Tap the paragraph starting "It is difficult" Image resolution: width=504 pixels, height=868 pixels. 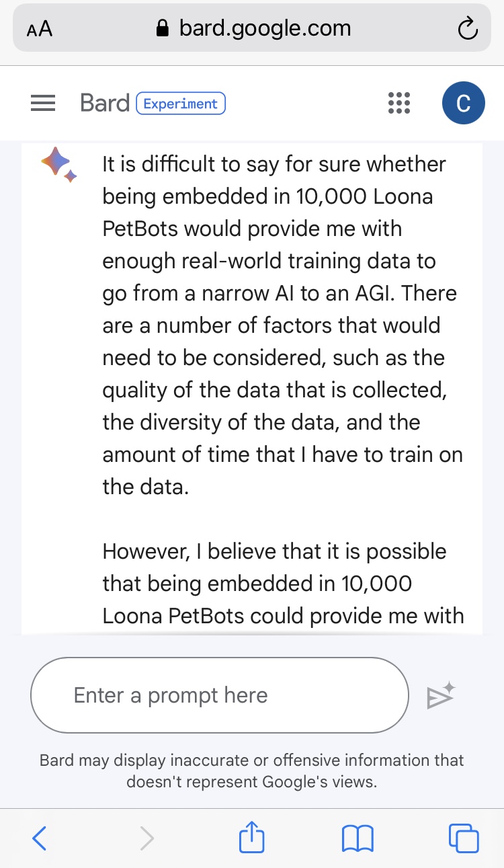pos(282,325)
